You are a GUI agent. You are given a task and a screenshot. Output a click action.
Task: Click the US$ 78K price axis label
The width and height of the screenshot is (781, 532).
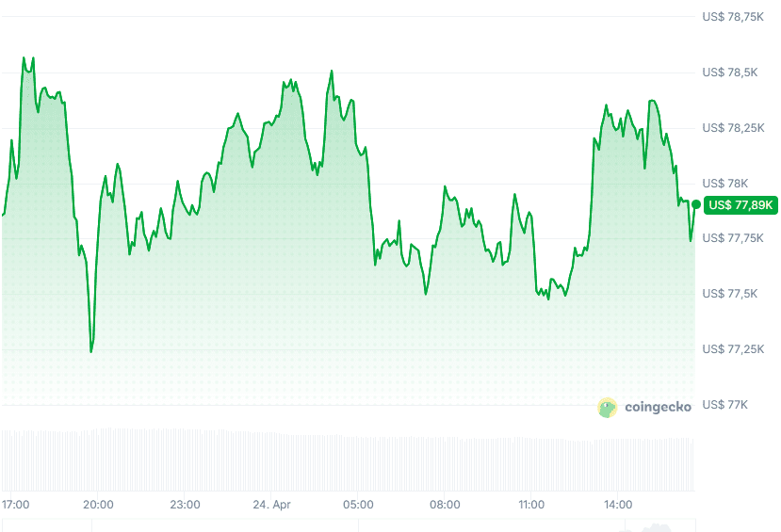point(725,184)
